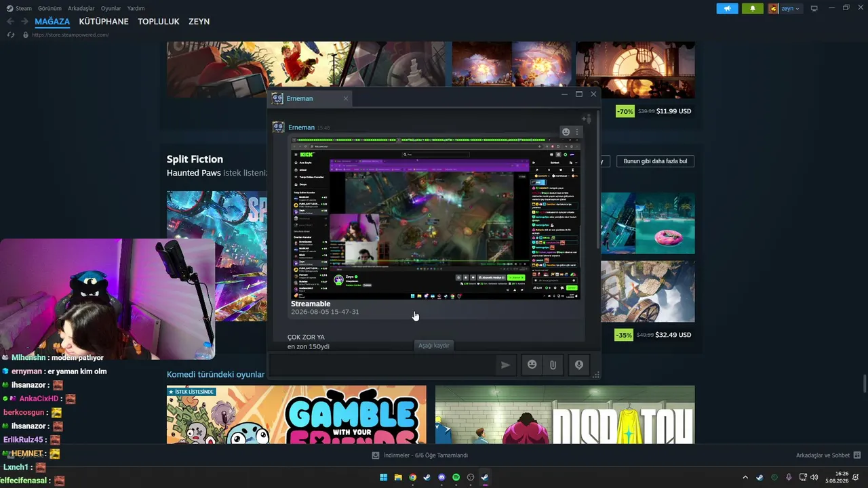Viewport: 868px width, 488px height.
Task: Switch to the TOPLULUK tab
Action: [159, 22]
